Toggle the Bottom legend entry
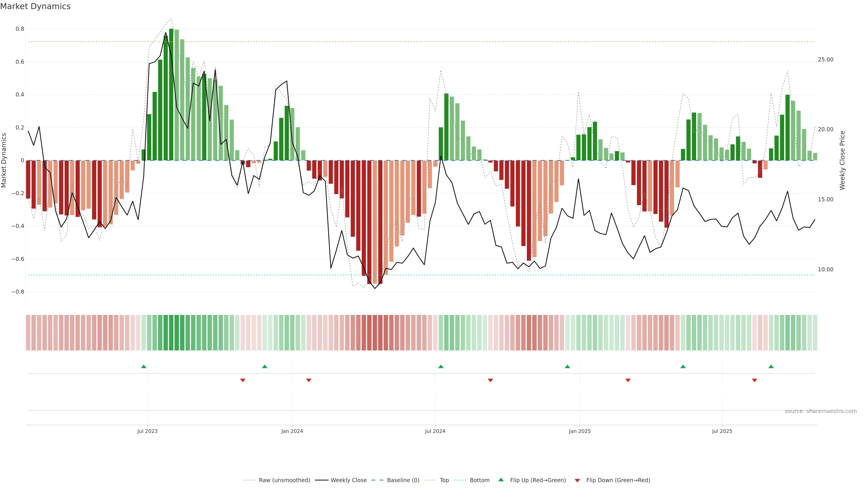 [479, 480]
